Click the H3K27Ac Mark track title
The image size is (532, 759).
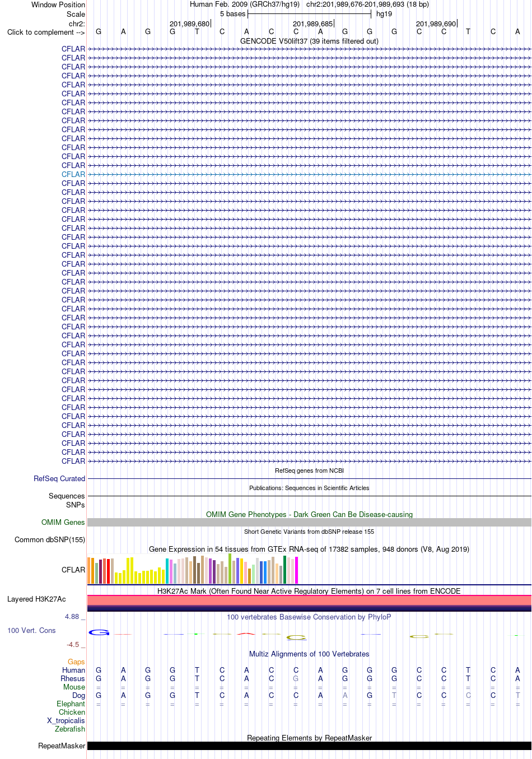309,591
